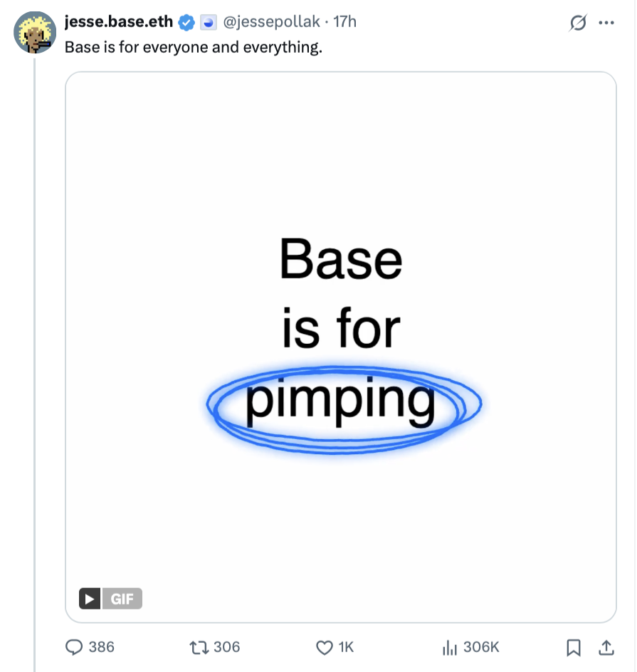Click the gray GIF label badge

pos(122,599)
